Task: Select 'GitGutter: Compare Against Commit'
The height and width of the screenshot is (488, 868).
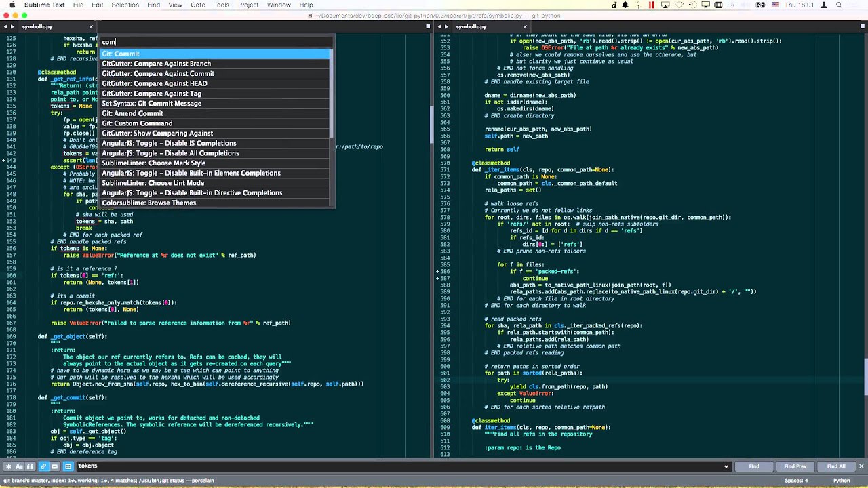Action: tap(215, 74)
